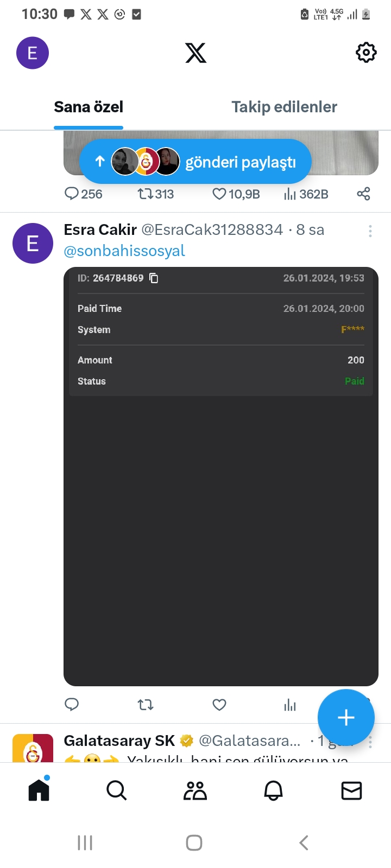Reply to Esra Cakir's post
The width and height of the screenshot is (391, 868).
(72, 705)
